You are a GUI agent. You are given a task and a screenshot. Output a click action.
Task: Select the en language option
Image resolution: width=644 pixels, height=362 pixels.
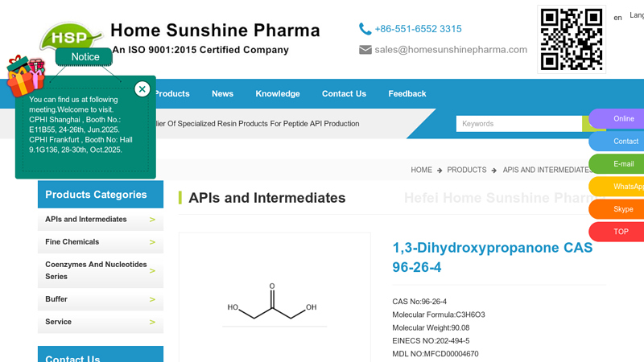point(617,18)
